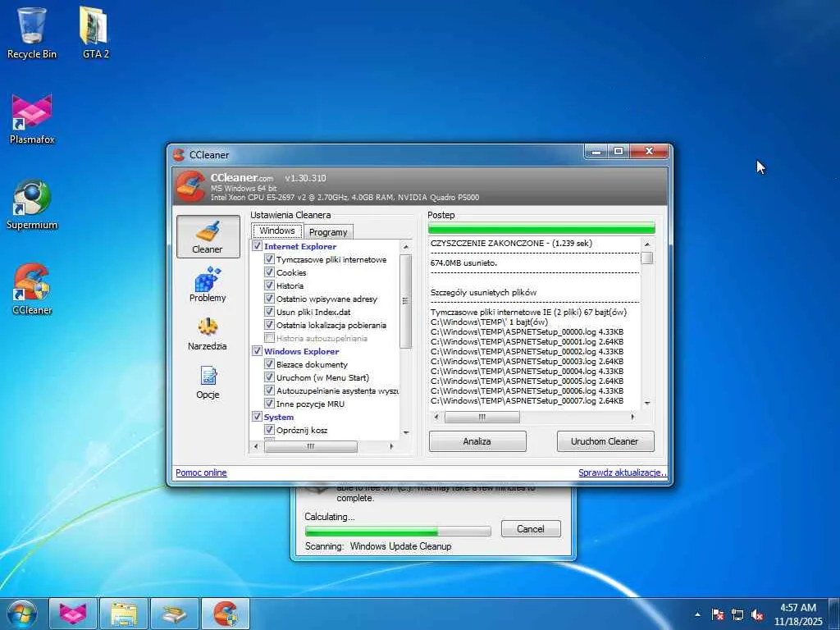Open the Cleaner section in the sidebar

pos(208,237)
